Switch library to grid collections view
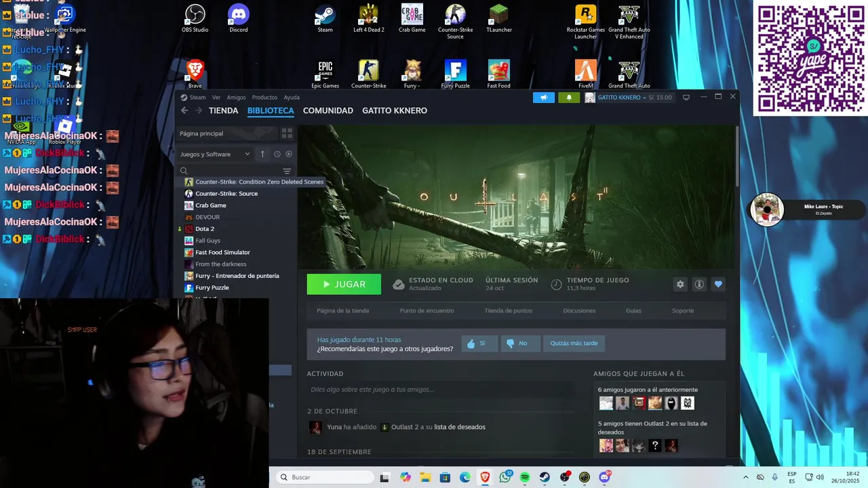Image resolution: width=868 pixels, height=488 pixels. (x=287, y=134)
